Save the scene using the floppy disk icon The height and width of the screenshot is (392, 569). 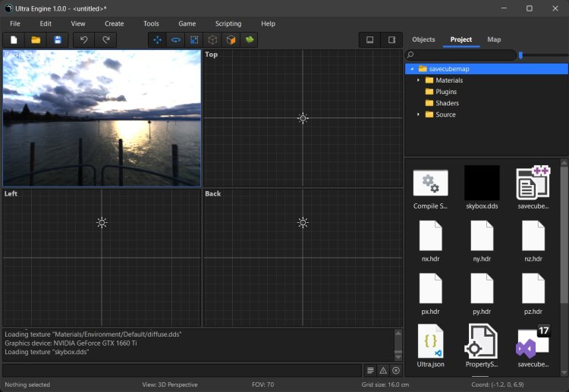(x=58, y=39)
